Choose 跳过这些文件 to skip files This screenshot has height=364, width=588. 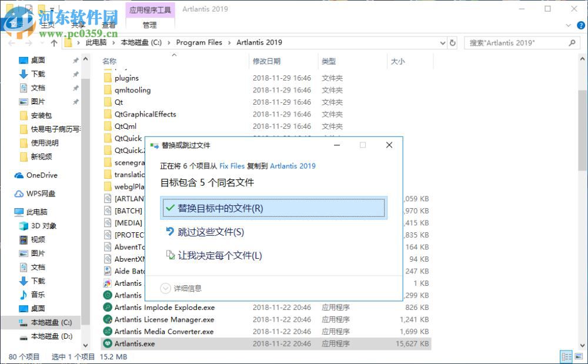point(212,233)
